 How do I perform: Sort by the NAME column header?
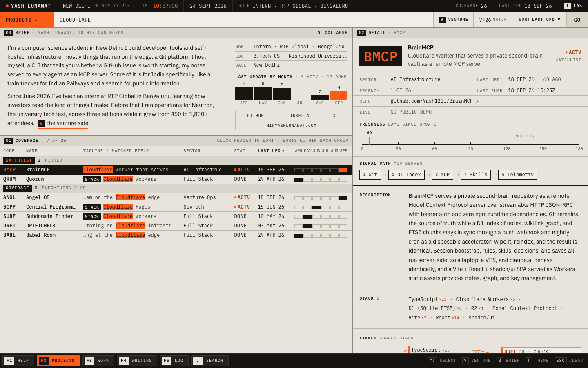pos(32,151)
